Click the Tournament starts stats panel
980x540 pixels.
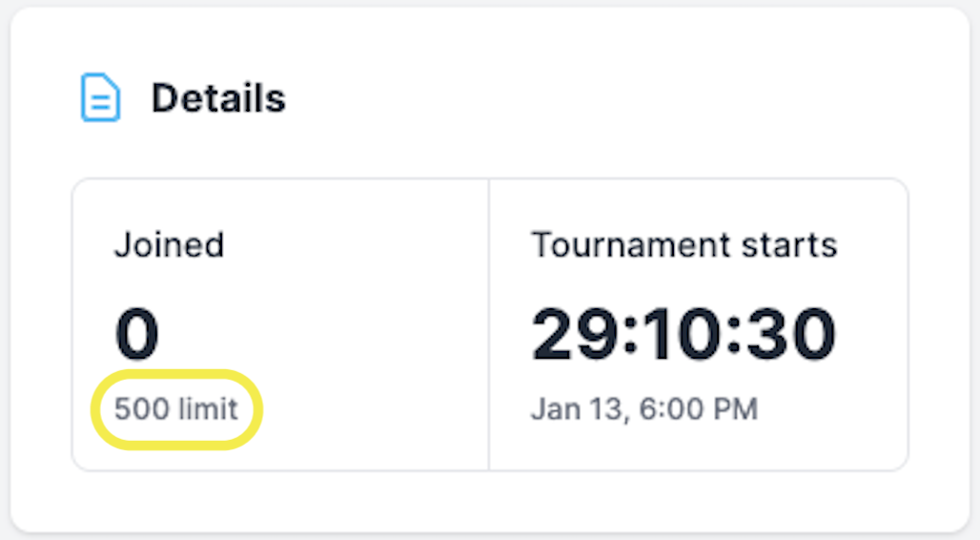click(x=699, y=324)
